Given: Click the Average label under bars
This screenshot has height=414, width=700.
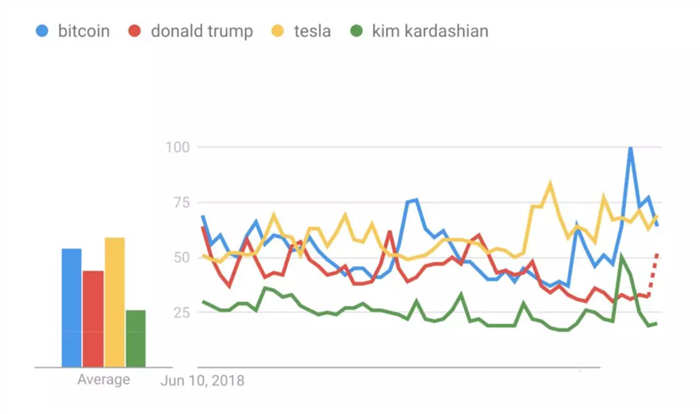Looking at the screenshot, I should pos(104,380).
